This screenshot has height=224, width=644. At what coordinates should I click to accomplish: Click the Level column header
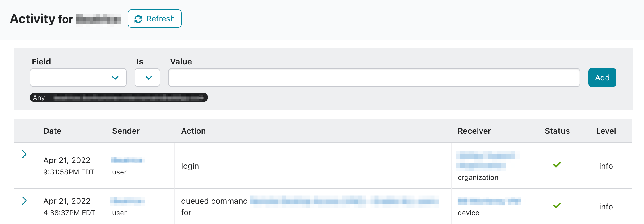[x=606, y=131]
